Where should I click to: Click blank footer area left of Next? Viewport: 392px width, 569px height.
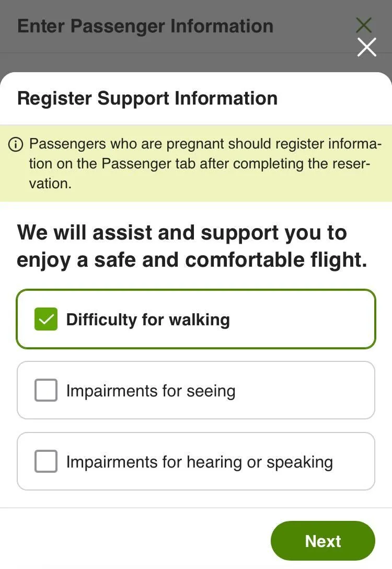click(131, 541)
